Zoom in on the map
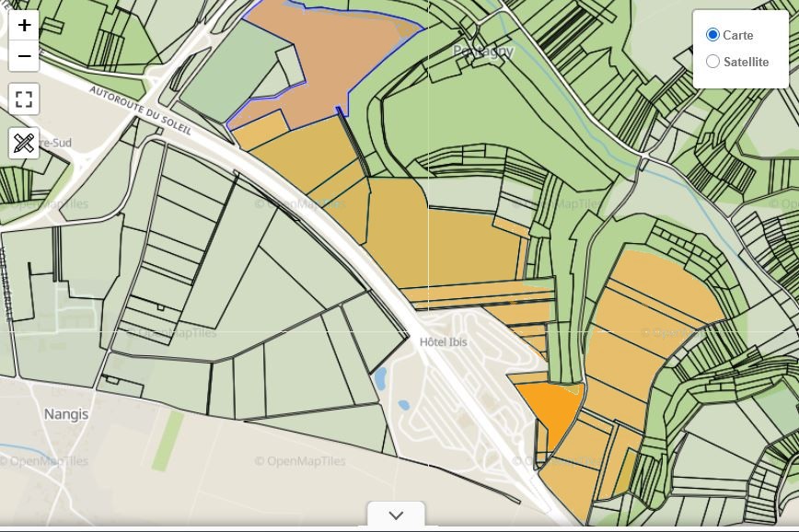Screen dimensions: 799x532 [24, 26]
